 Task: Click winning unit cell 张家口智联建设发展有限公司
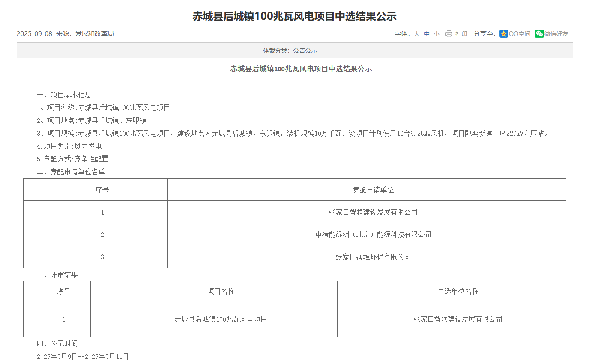(458, 319)
